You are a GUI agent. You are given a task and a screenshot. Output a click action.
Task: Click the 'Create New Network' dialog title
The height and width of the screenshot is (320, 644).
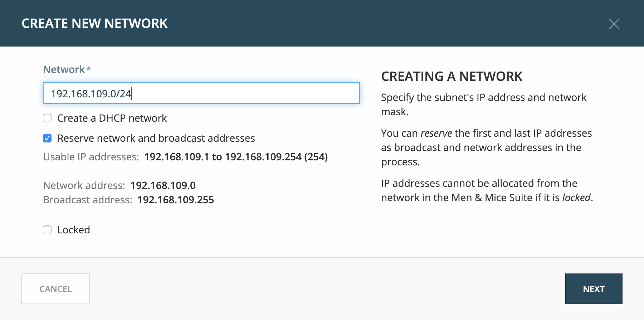coord(94,24)
